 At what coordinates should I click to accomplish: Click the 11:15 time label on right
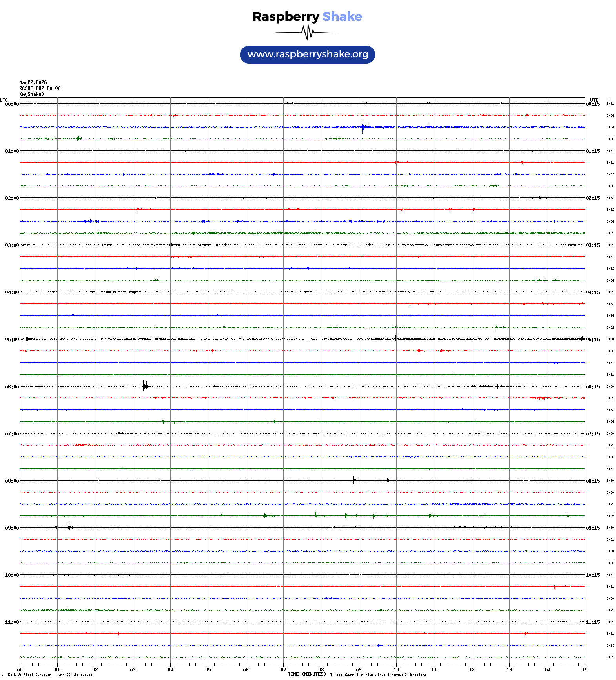click(x=592, y=622)
